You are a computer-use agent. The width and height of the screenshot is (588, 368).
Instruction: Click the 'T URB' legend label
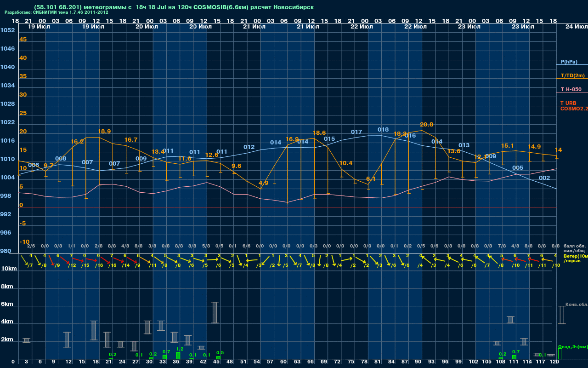tap(568, 103)
